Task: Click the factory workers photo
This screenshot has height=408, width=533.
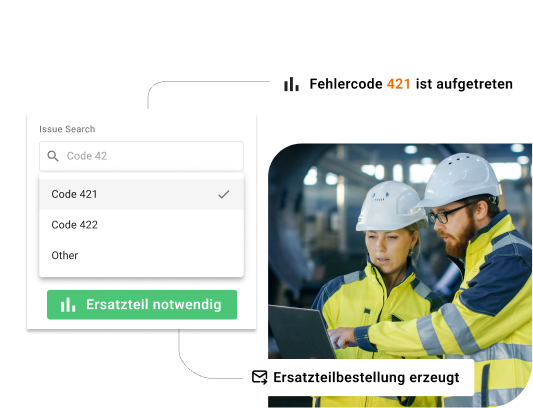Action: tap(400, 275)
